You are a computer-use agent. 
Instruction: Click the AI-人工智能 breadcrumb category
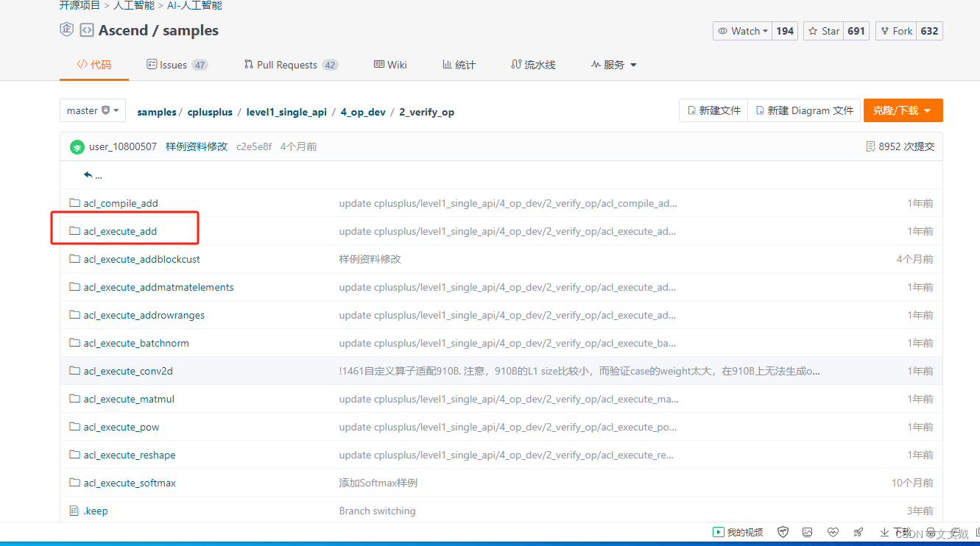pyautogui.click(x=195, y=5)
